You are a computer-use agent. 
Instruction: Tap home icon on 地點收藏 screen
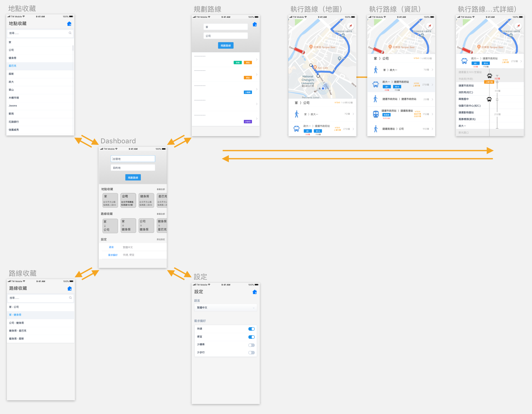pyautogui.click(x=69, y=24)
